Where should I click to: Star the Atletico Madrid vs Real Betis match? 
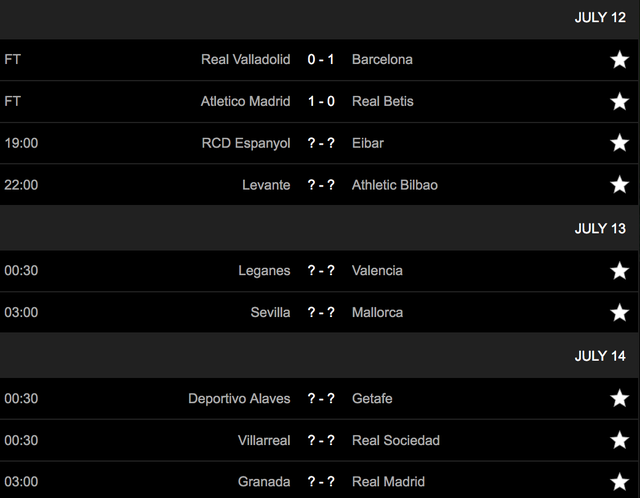click(x=619, y=102)
